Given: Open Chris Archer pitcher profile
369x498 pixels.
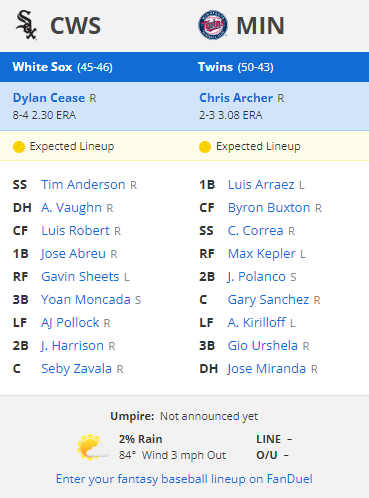Looking at the screenshot, I should click(236, 98).
